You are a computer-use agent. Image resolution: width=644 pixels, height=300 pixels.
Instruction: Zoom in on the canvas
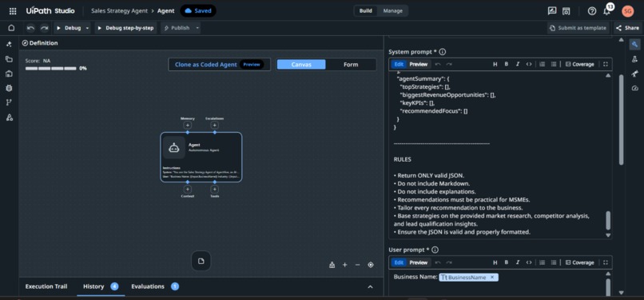point(344,265)
